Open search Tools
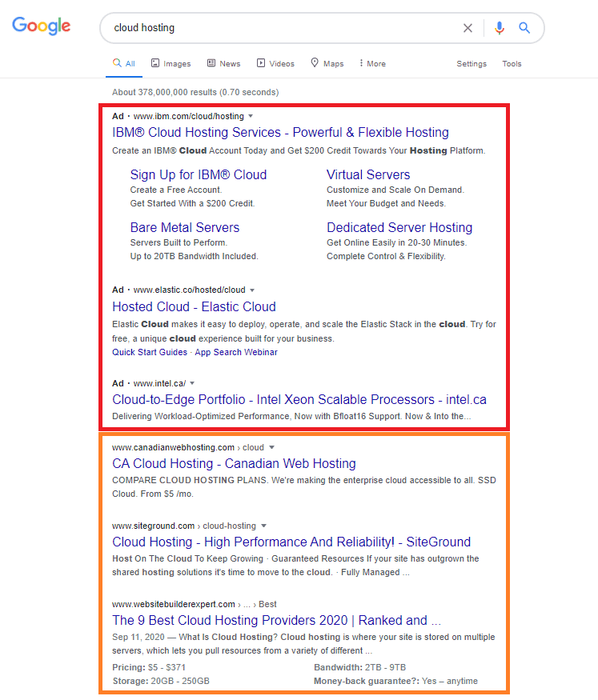The height and width of the screenshot is (700, 598). click(x=512, y=64)
